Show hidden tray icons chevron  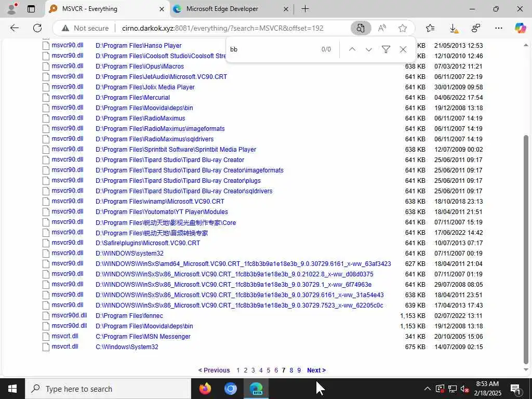point(428,389)
